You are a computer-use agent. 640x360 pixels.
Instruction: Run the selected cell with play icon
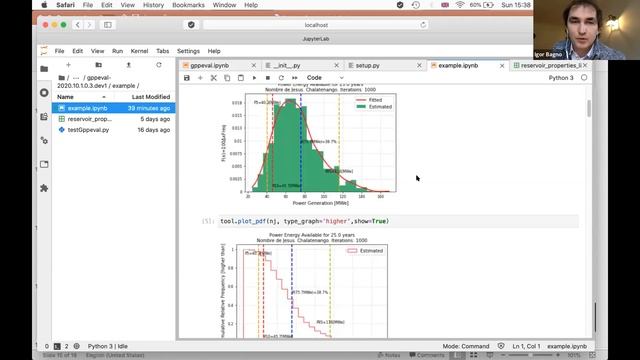pyautogui.click(x=254, y=78)
